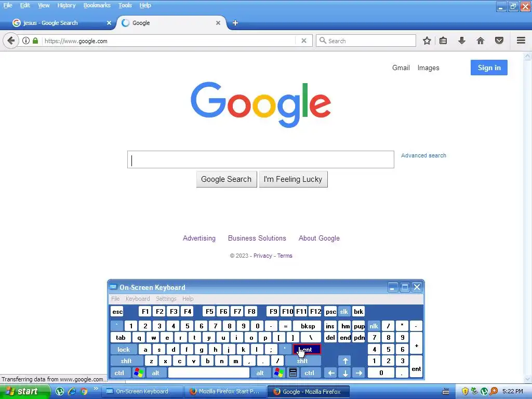Screen dimensions: 532x399
Task: Click the left Windows logo key on keyboard
Action: coord(138,373)
